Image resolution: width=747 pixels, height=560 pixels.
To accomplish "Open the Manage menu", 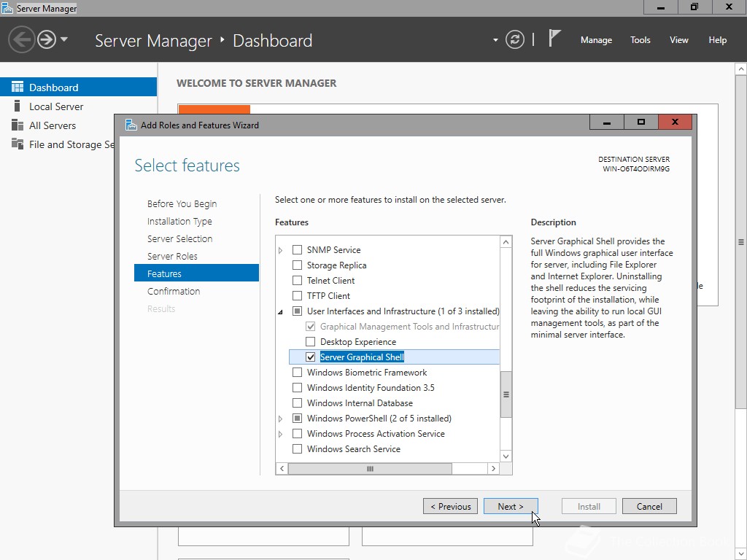I will [596, 40].
